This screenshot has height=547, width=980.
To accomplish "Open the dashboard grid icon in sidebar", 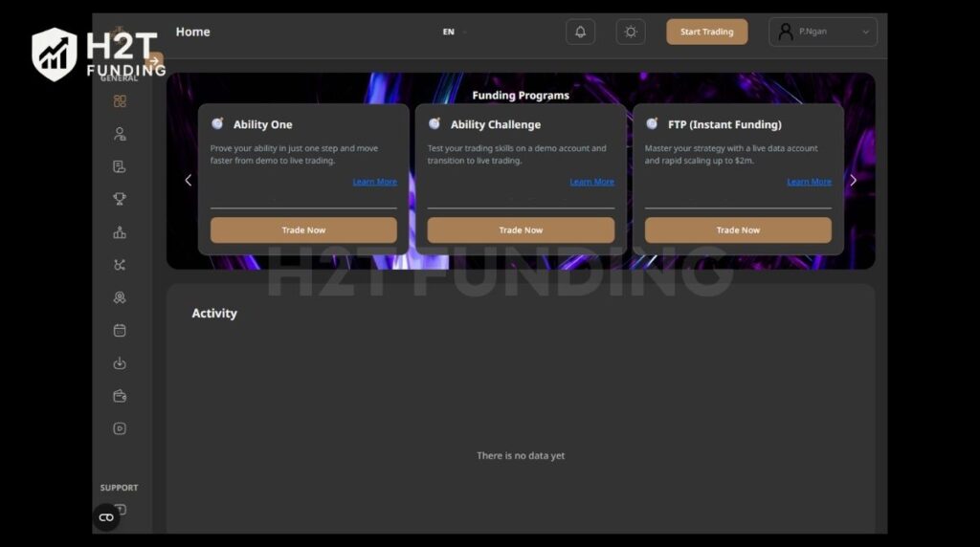I will (x=120, y=101).
